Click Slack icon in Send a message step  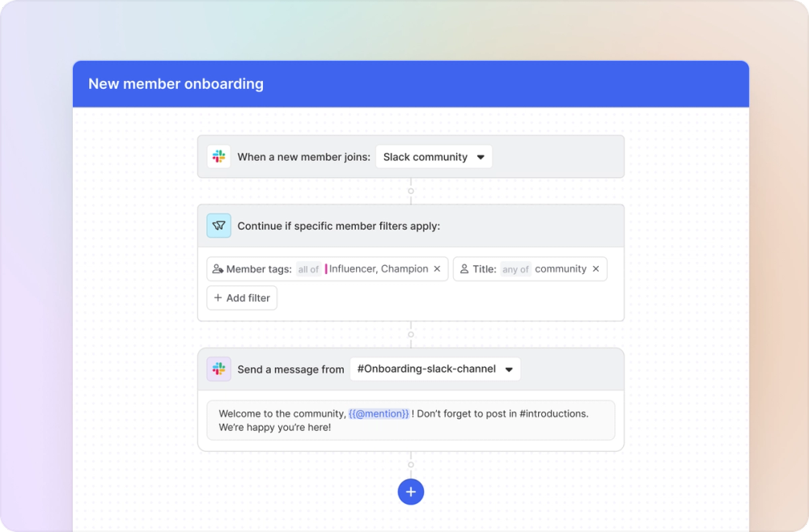(x=218, y=369)
